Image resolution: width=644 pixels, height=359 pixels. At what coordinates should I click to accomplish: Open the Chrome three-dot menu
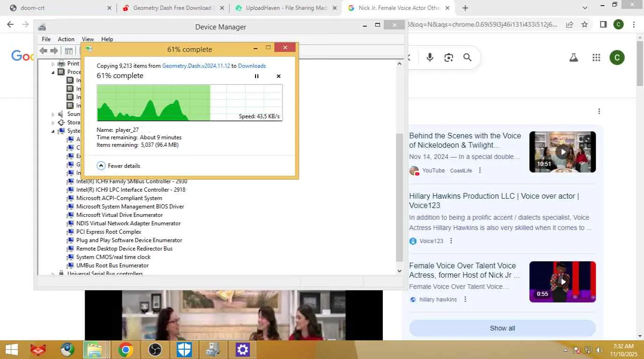click(634, 24)
